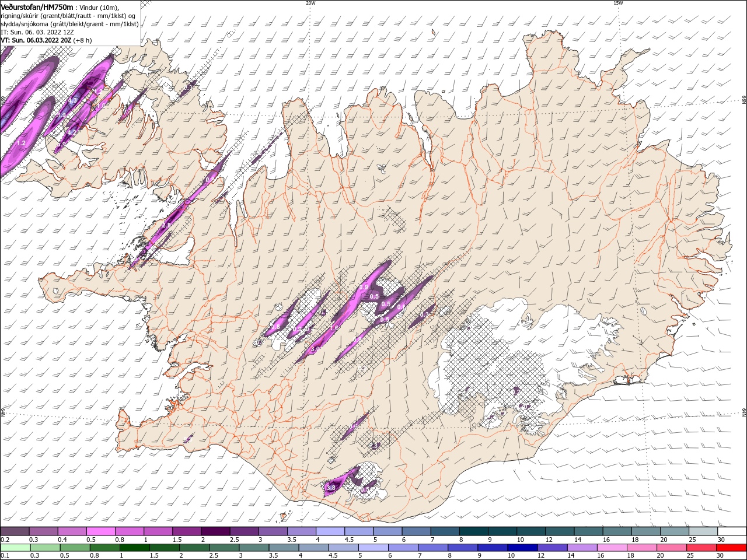This screenshot has width=747, height=560.
Task: Click the 0.9 precipitation value in central highlands
Action: tap(364, 287)
